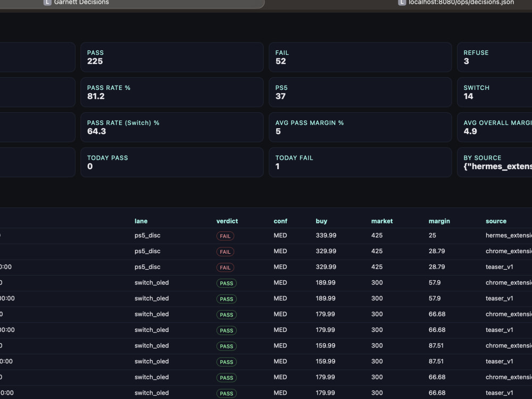
Task: Sort by the margin column header
Action: [x=439, y=221]
